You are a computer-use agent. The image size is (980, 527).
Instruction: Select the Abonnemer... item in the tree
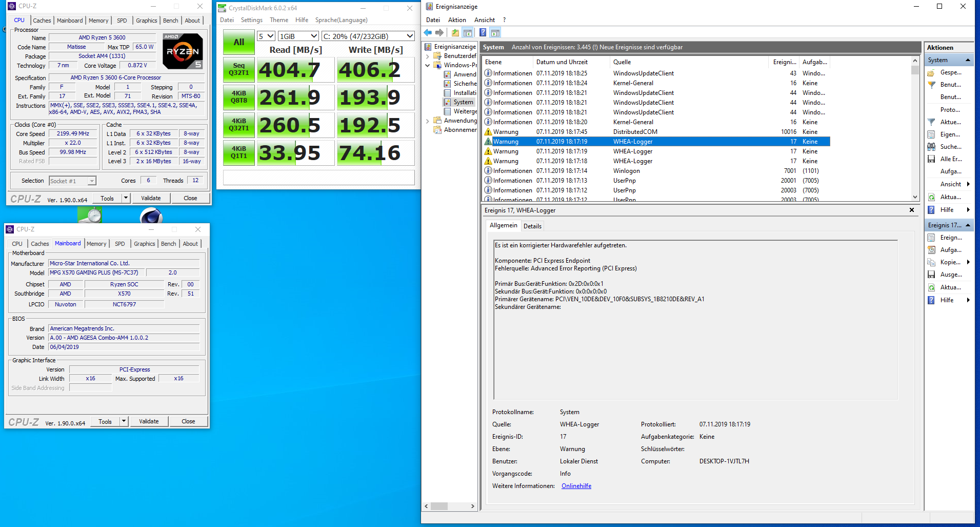point(455,130)
